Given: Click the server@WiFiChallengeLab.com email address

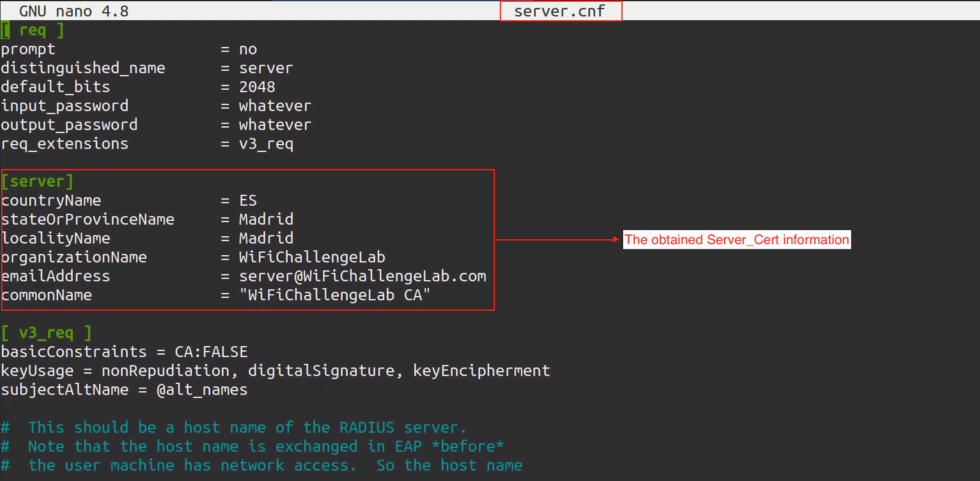Looking at the screenshot, I should coord(362,276).
